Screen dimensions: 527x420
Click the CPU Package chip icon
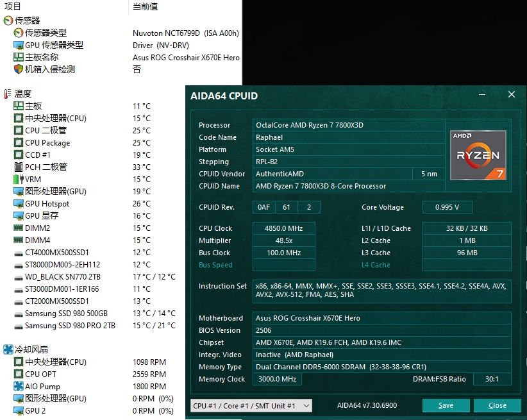click(19, 142)
